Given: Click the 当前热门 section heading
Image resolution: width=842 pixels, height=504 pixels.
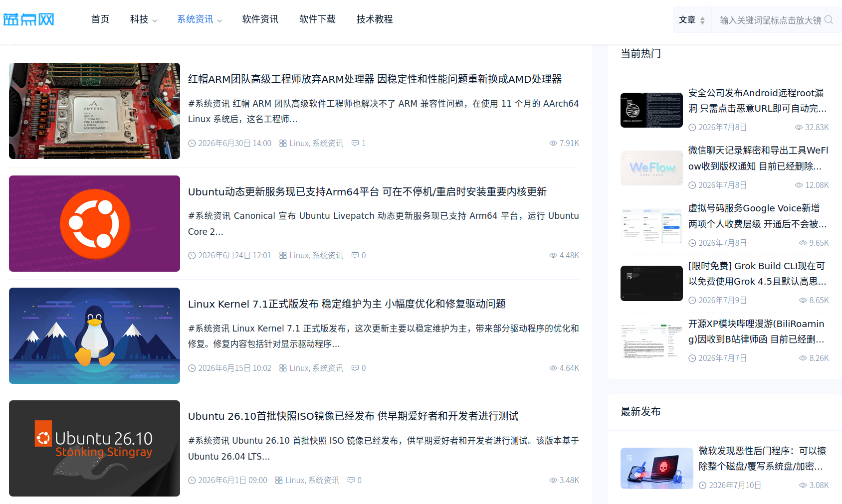Looking at the screenshot, I should point(640,53).
